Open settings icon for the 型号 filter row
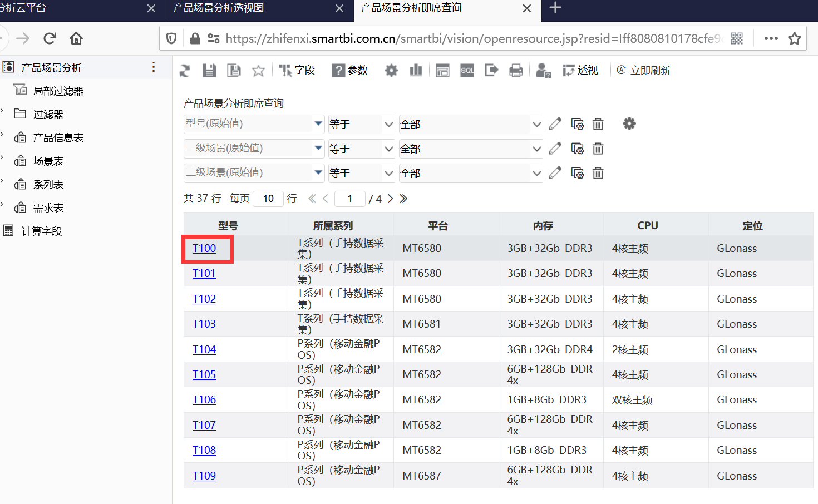The image size is (818, 504). click(x=578, y=124)
